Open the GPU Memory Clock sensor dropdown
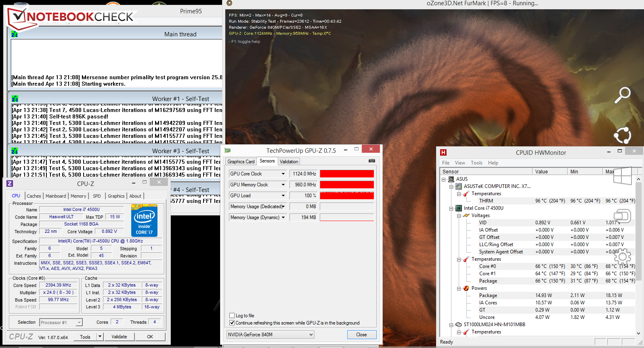This screenshot has height=348, width=644. pos(283,185)
